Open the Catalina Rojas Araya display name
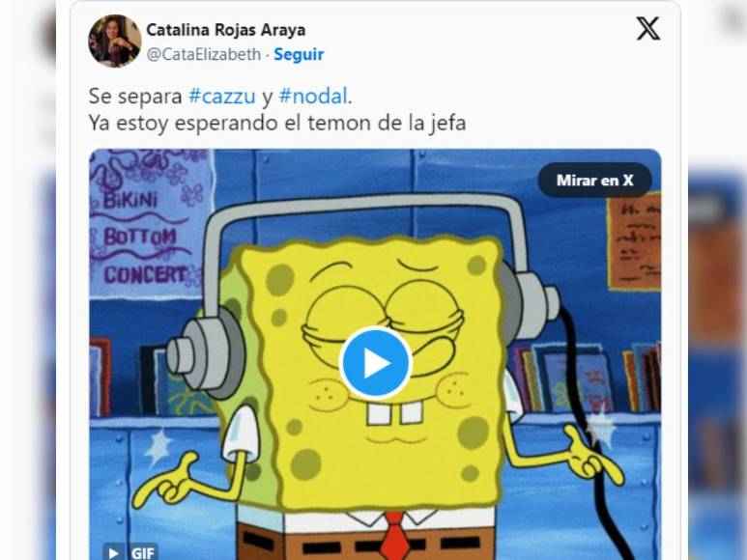747x560 pixels. (226, 30)
